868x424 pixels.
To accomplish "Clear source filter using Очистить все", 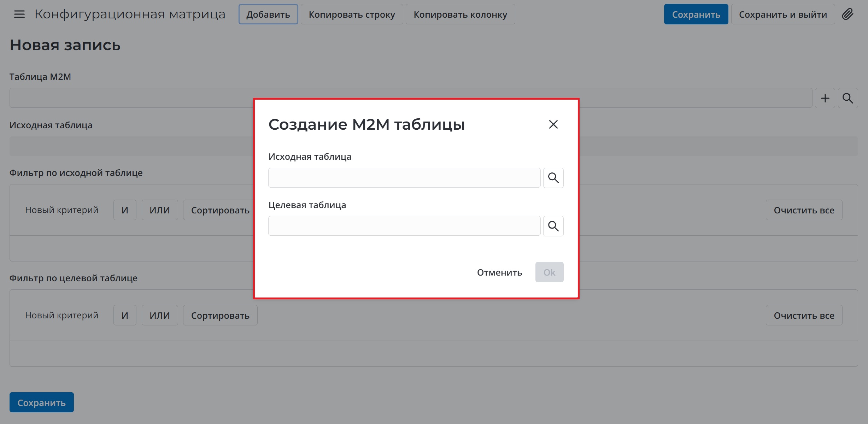I will (x=803, y=210).
